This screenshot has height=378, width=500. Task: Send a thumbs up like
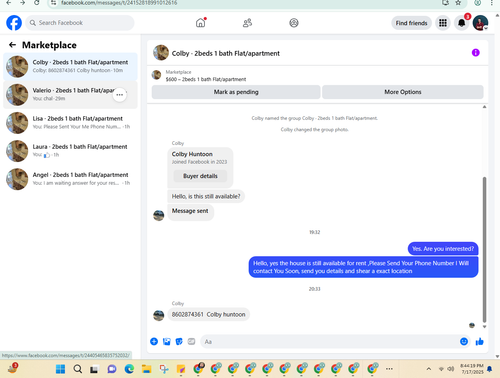coord(480,341)
